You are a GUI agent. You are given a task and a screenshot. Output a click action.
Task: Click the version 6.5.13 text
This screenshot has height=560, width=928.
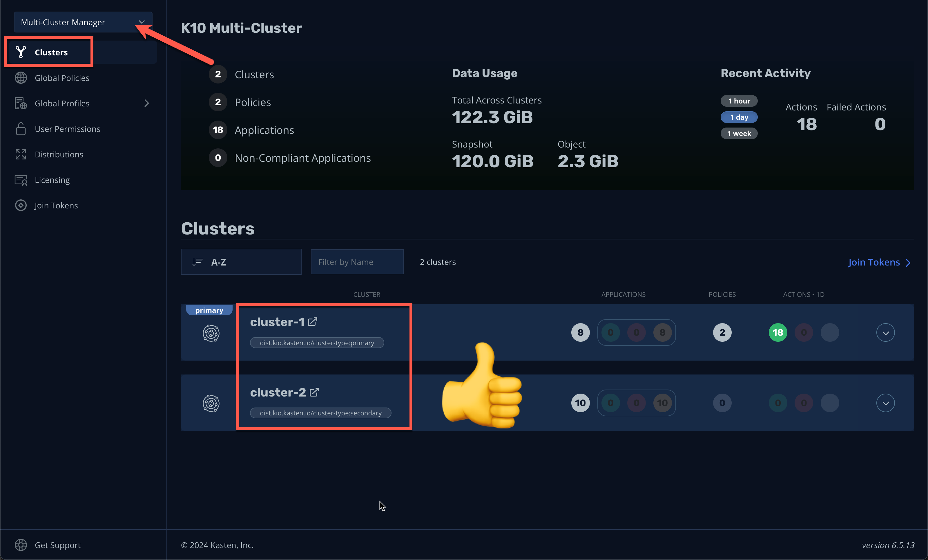[888, 545]
